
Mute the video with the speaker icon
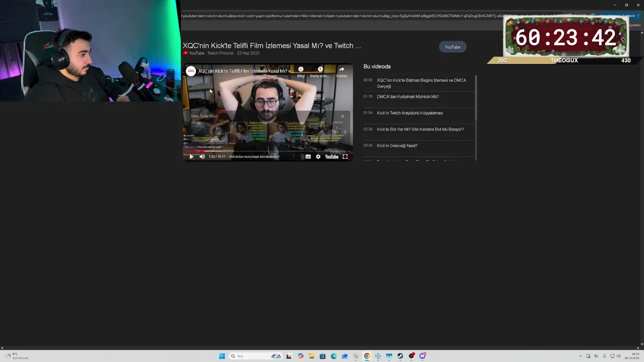[202, 157]
